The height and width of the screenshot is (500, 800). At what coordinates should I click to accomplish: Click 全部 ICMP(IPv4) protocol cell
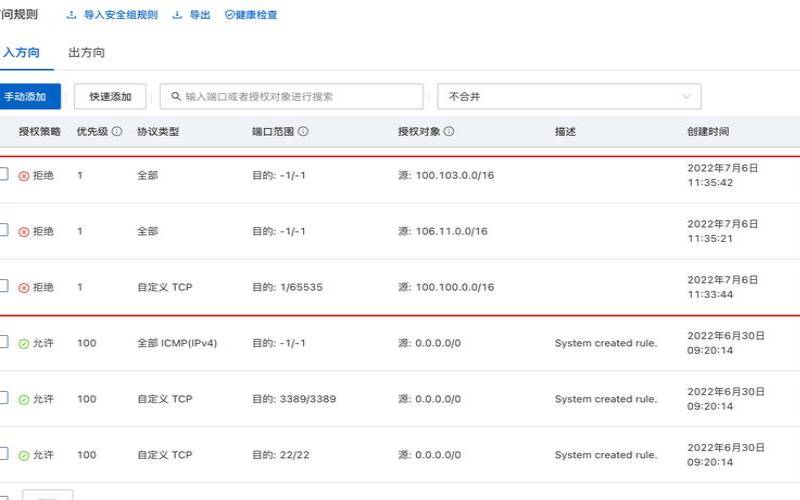click(177, 343)
